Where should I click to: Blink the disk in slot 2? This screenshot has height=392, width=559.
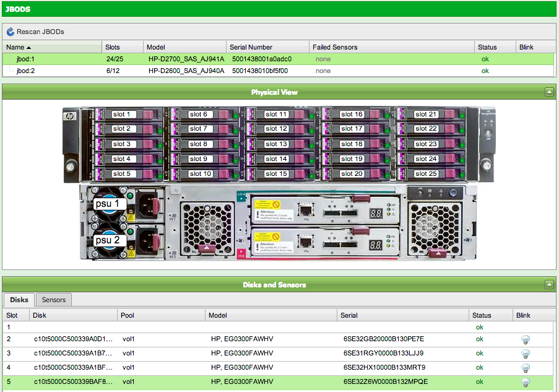525,339
